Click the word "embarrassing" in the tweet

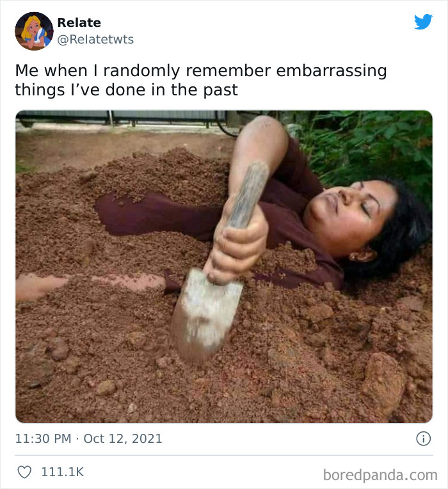click(x=332, y=70)
